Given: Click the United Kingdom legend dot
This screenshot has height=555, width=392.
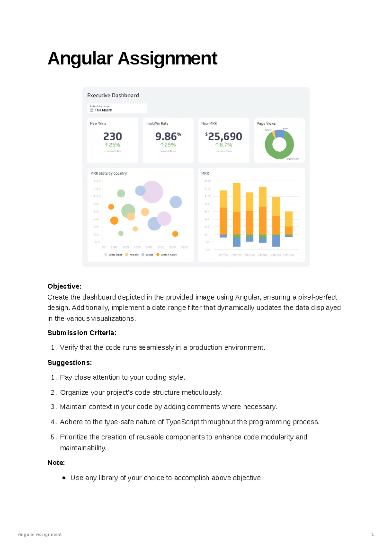Looking at the screenshot, I should click(158, 255).
